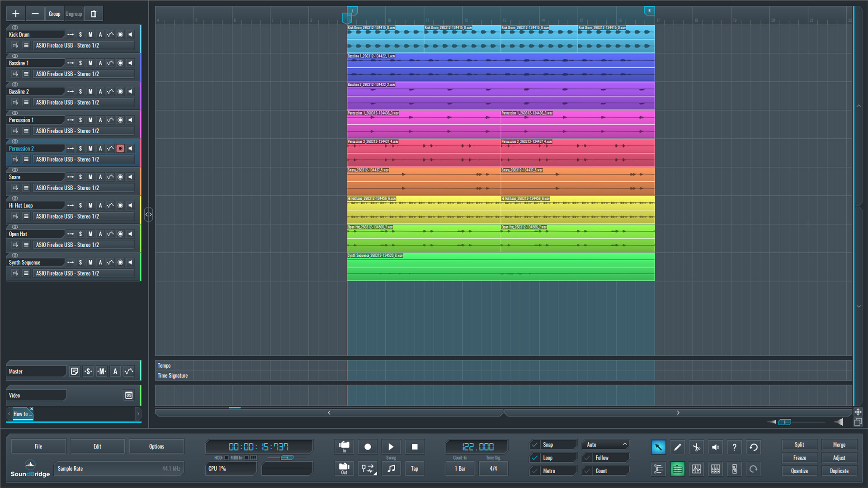
Task: Click the punch In marker button
Action: pos(344,446)
